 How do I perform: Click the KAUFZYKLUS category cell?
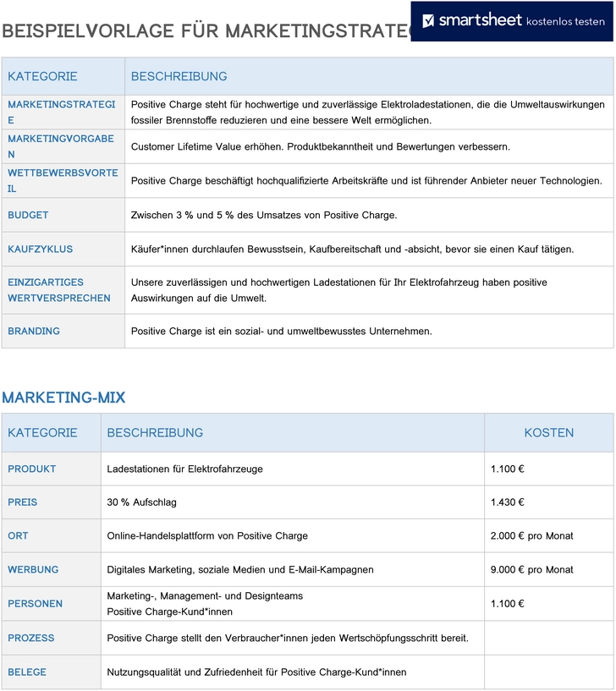63,249
